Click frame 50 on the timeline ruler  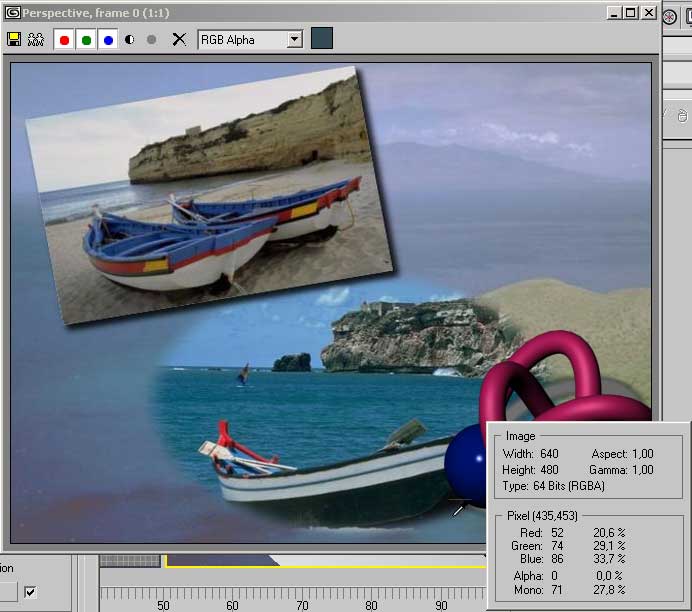coord(162,604)
